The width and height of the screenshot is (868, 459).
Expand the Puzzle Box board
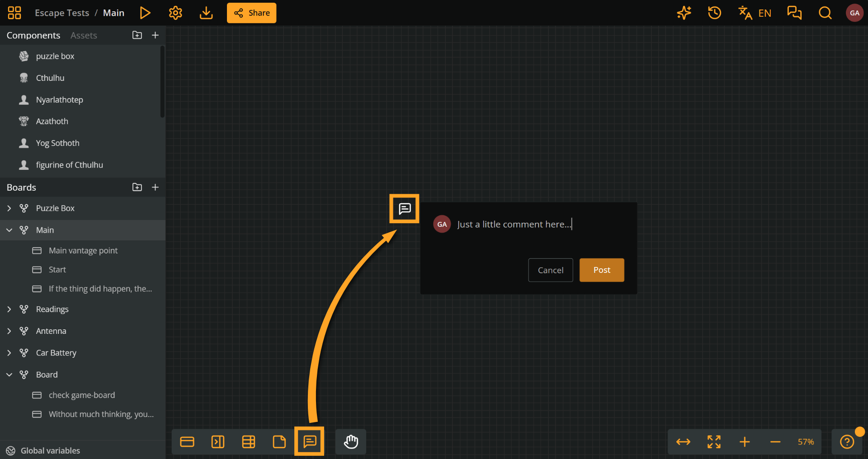tap(9, 208)
